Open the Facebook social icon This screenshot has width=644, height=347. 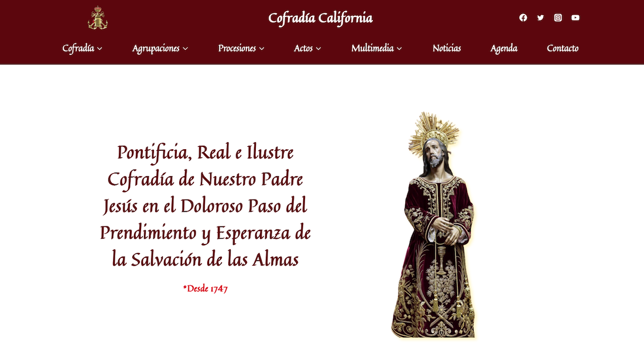click(x=523, y=18)
